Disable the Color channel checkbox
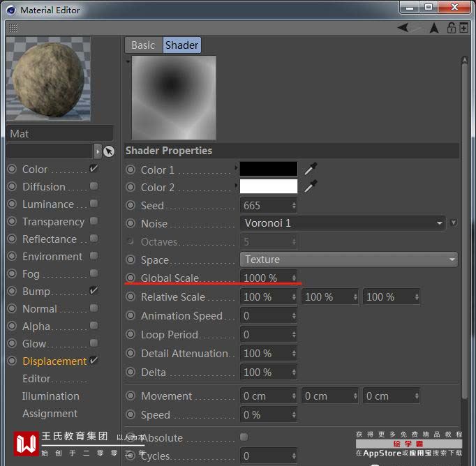 pos(94,168)
